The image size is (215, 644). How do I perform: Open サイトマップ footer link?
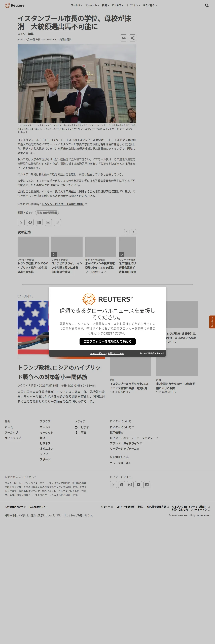coord(13,438)
